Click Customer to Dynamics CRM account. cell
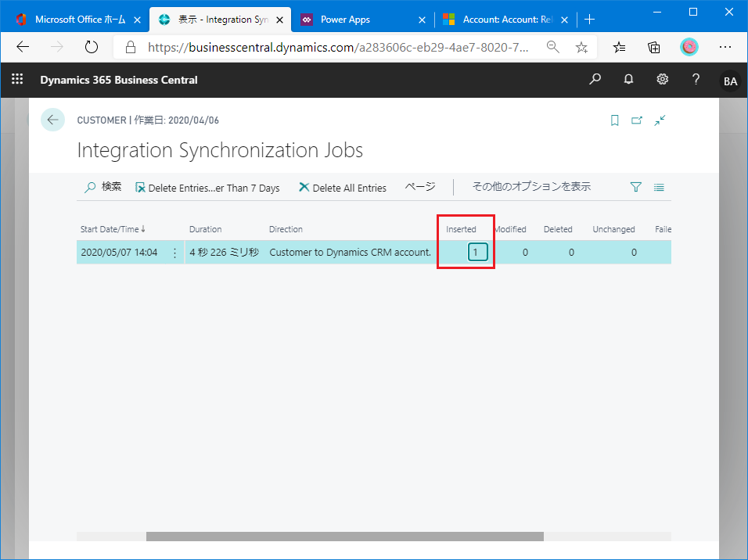Image resolution: width=748 pixels, height=560 pixels. 351,253
